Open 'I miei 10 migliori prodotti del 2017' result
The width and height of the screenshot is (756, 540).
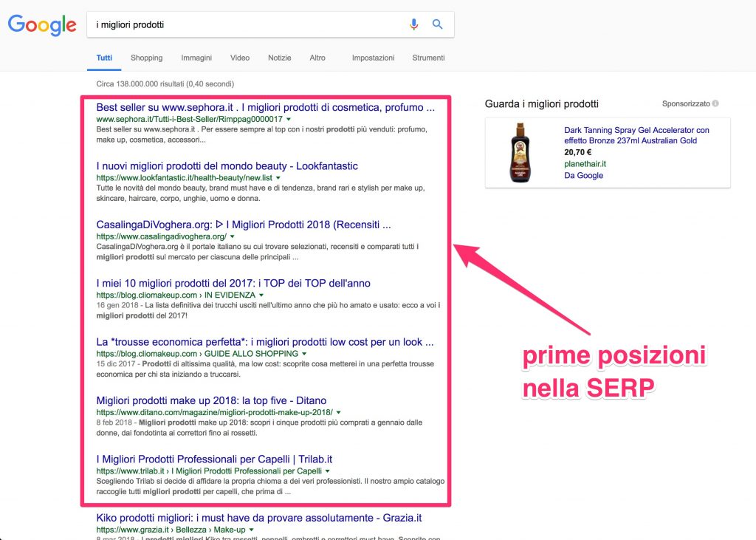(233, 283)
